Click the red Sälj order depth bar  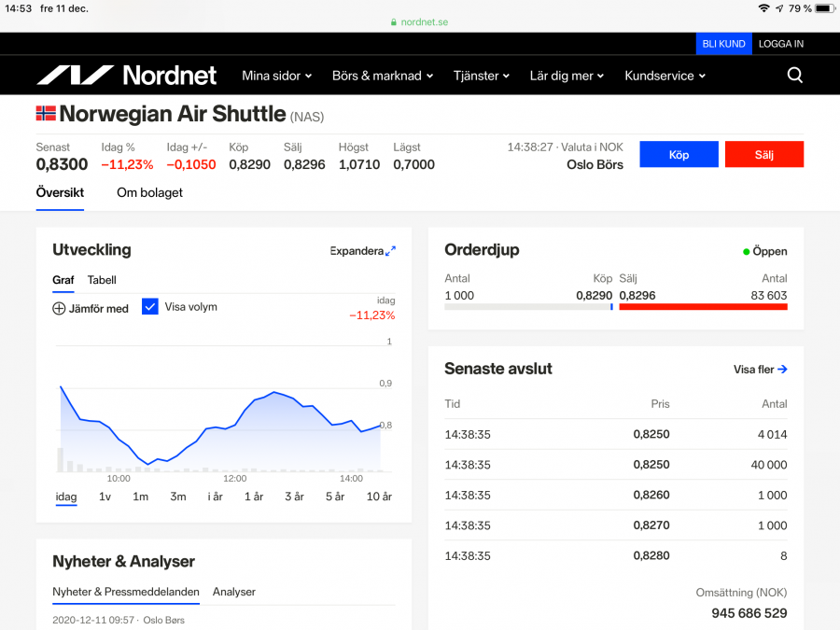[x=703, y=306]
